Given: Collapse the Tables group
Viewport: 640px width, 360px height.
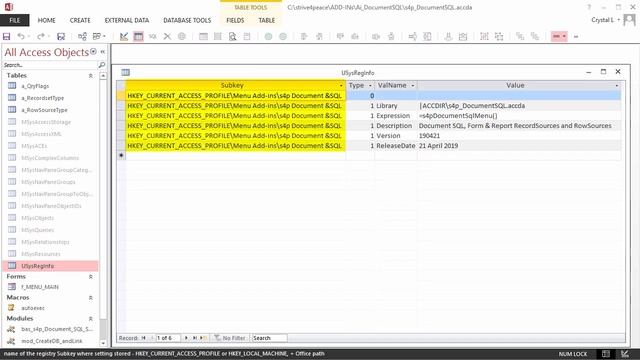Looking at the screenshot, I should pyautogui.click(x=91, y=76).
